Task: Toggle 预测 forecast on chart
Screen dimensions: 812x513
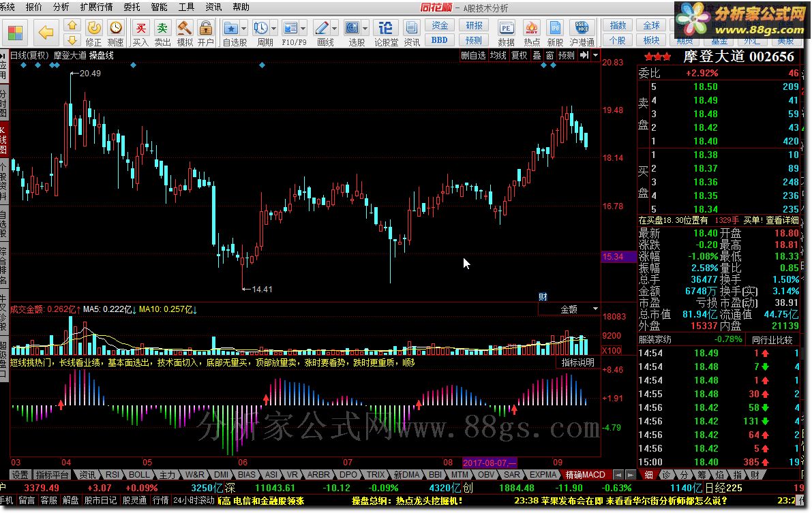Action: click(566, 55)
